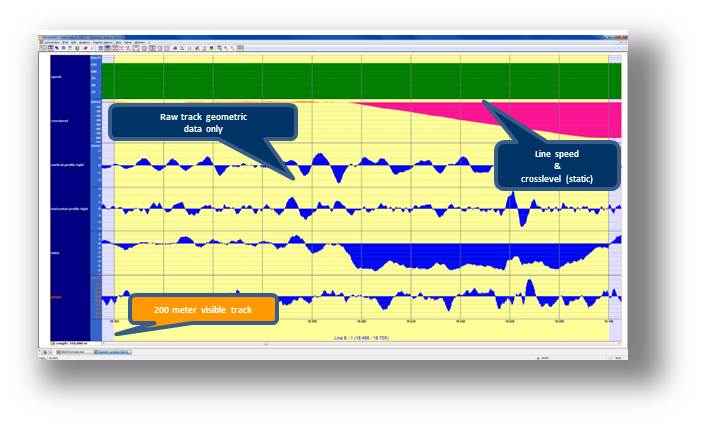Screen dimensions: 704x426
Task: Switch to the highlighted bottom document tab
Action: click(x=112, y=353)
